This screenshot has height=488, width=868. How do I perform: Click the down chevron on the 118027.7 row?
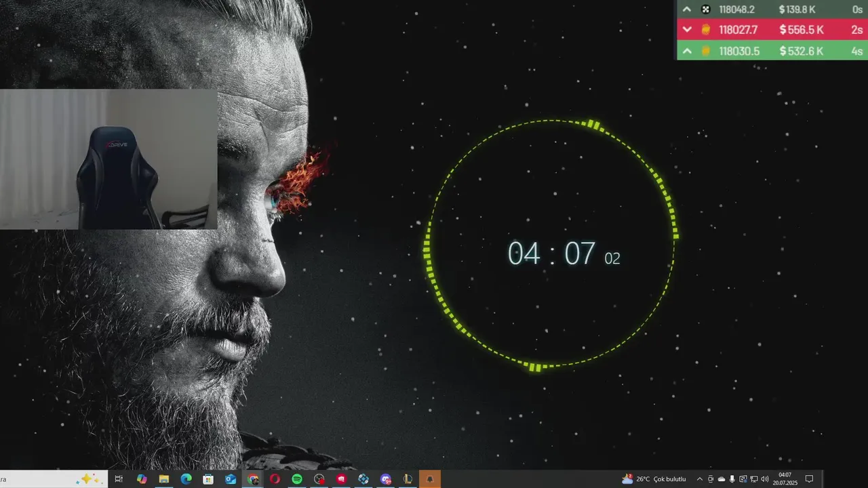pyautogui.click(x=687, y=30)
